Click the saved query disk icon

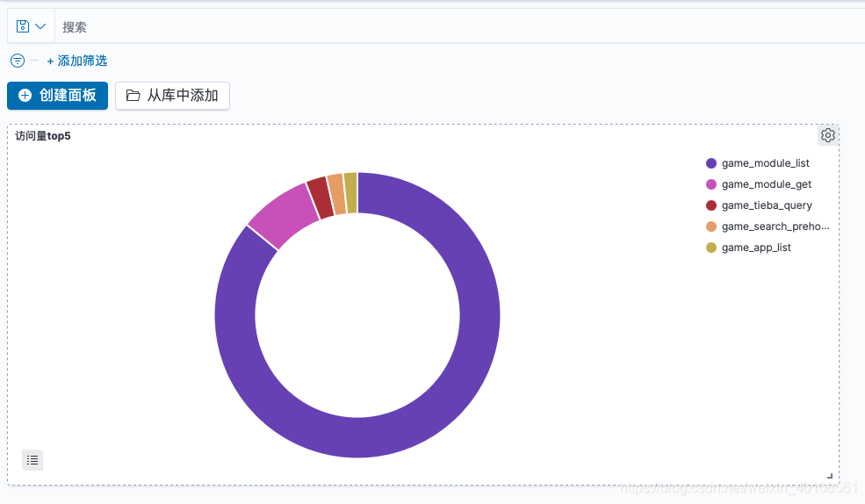pyautogui.click(x=23, y=26)
